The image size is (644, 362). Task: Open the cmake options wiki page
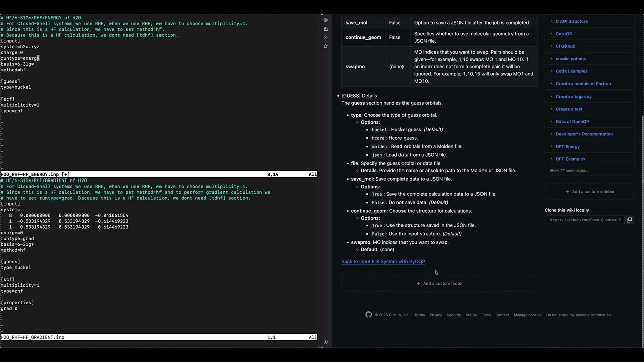pos(571,59)
